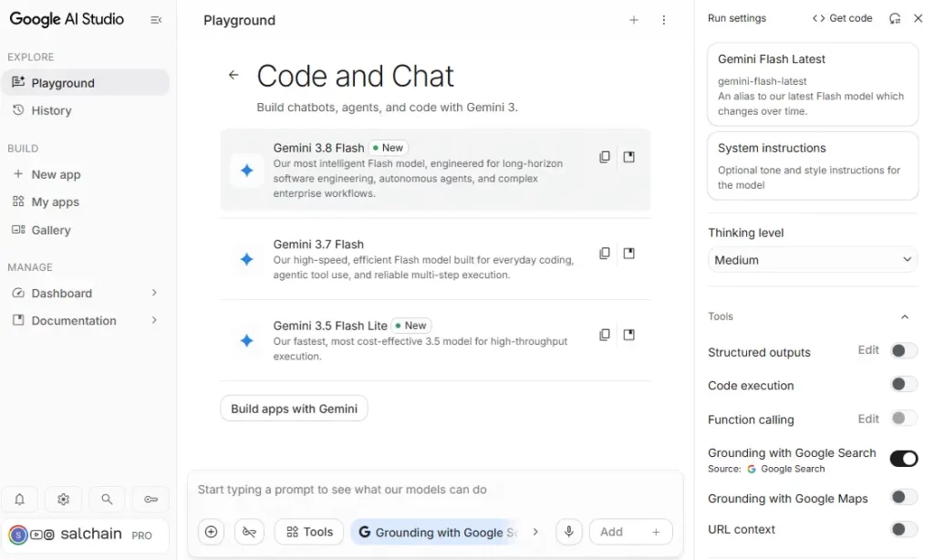Open Gemini 3.8 Flash documentation icon
934x560 pixels.
629,157
